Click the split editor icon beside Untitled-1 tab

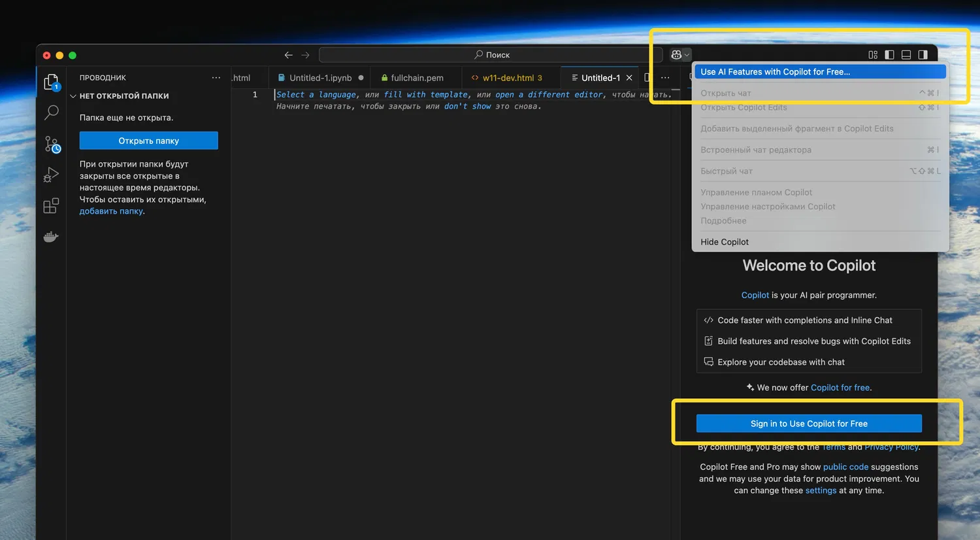point(647,78)
